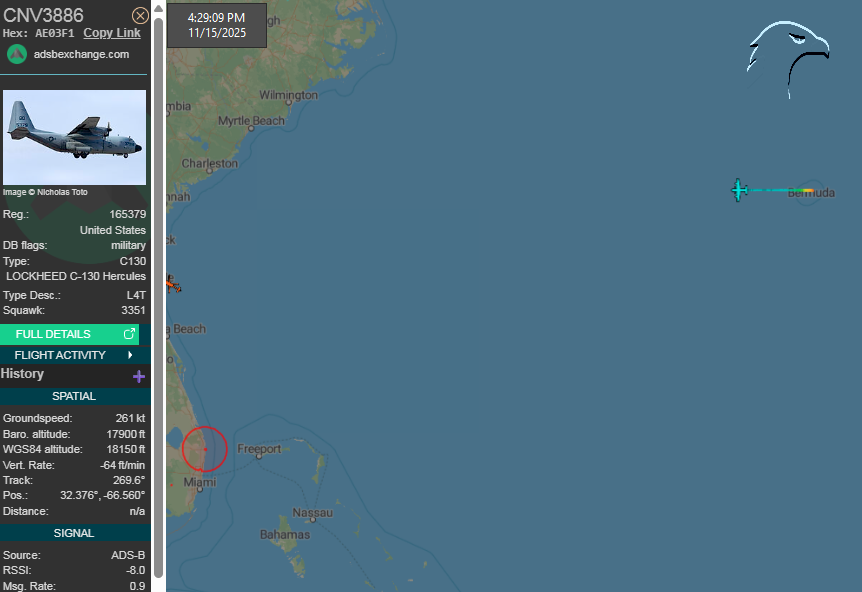Expand the FLIGHT ACTIVITY section
The height and width of the screenshot is (592, 862).
[x=75, y=355]
